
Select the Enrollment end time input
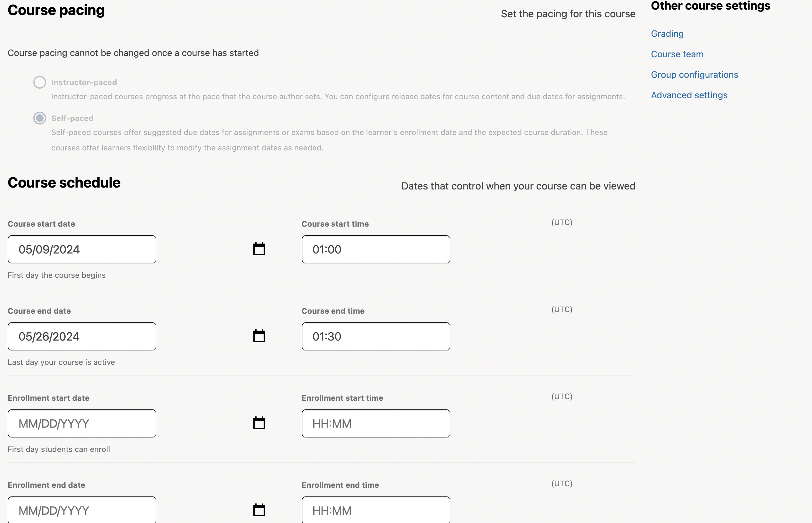tap(376, 510)
